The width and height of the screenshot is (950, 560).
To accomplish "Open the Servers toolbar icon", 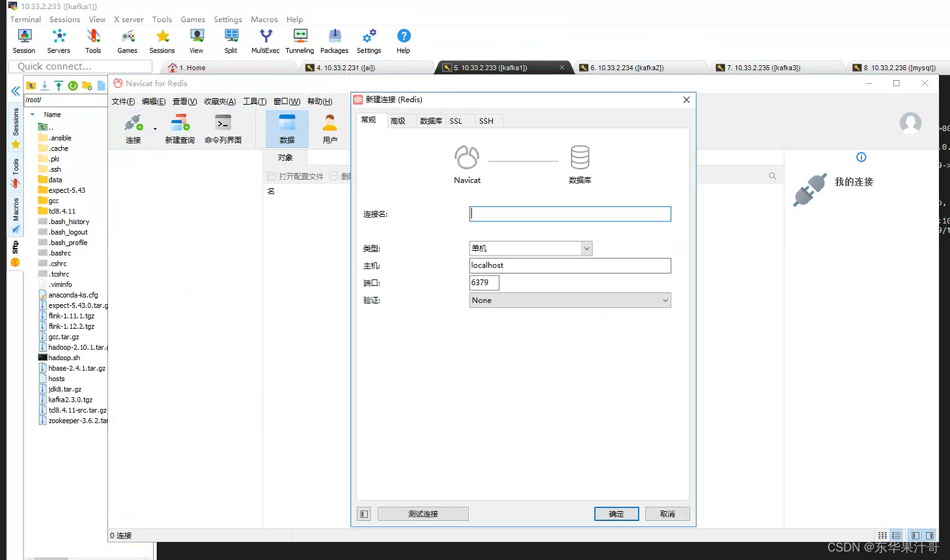I will click(59, 36).
